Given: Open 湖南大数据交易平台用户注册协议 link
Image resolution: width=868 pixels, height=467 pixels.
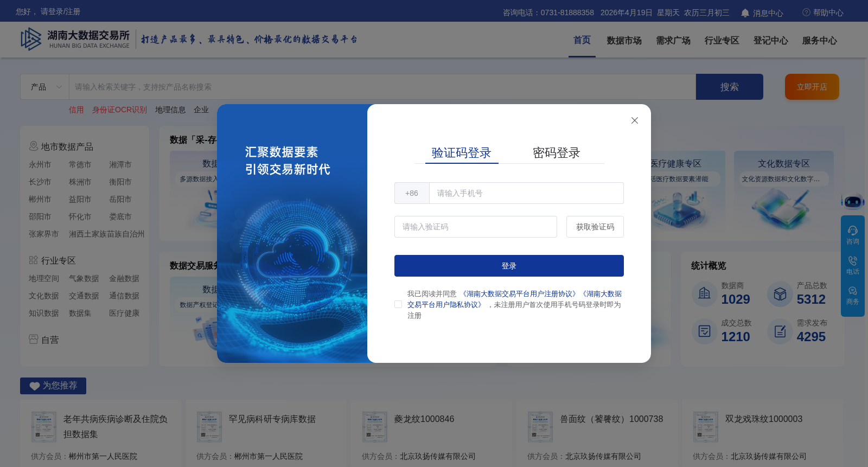Looking at the screenshot, I should (x=519, y=294).
